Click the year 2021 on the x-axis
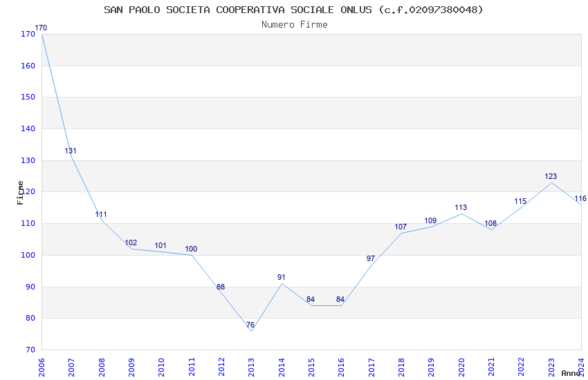 coord(492,367)
